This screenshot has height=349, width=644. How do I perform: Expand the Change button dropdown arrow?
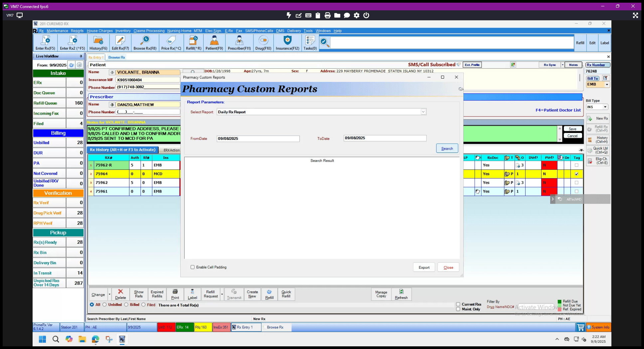[109, 294]
